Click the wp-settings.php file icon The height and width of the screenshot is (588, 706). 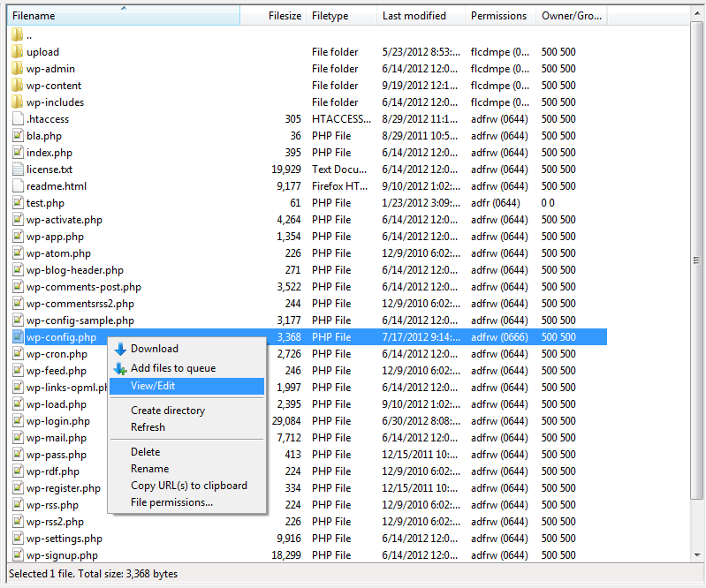(x=18, y=538)
